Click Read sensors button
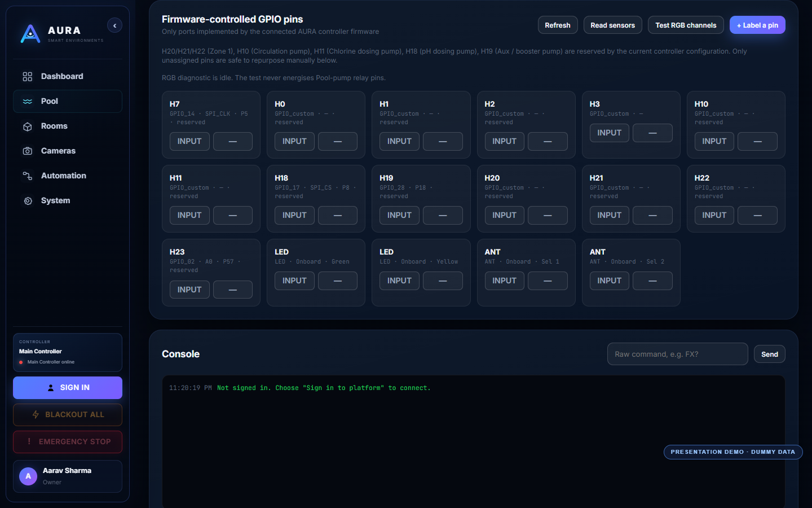The height and width of the screenshot is (508, 812). click(612, 25)
